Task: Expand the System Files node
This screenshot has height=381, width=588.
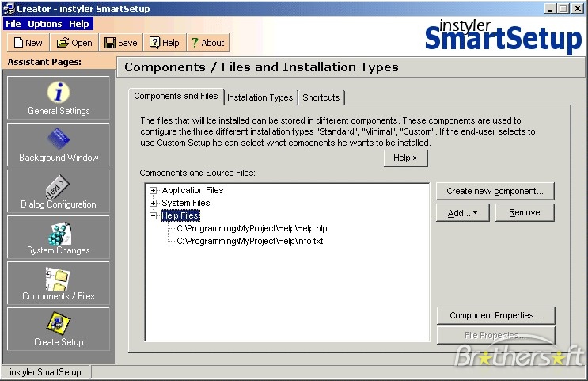Action: click(153, 203)
